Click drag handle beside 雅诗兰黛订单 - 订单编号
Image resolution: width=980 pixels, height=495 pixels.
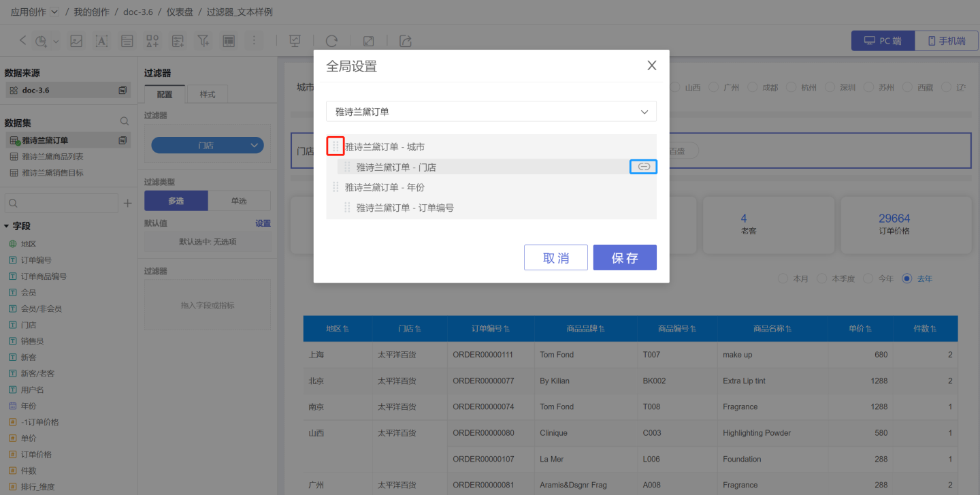[x=347, y=208]
